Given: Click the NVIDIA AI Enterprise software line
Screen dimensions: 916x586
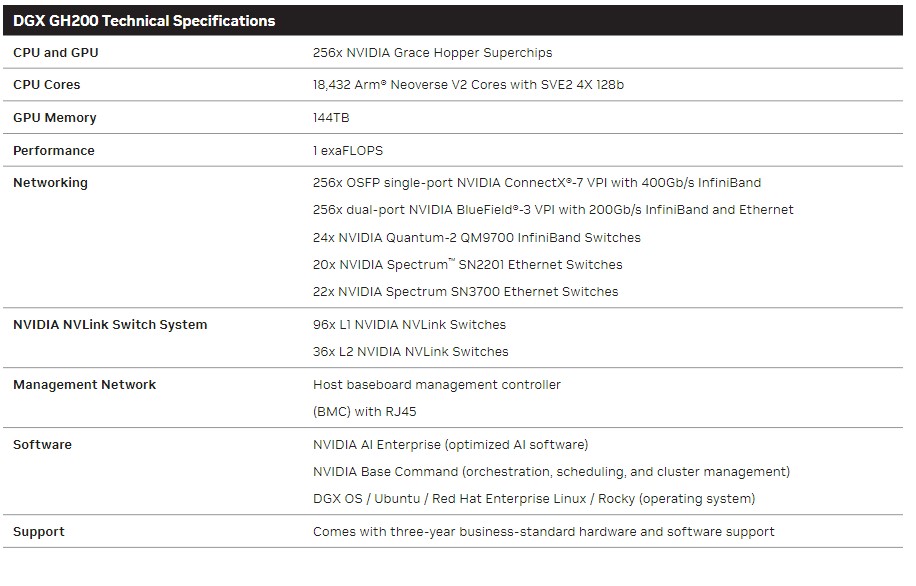Looking at the screenshot, I should click(x=450, y=445).
